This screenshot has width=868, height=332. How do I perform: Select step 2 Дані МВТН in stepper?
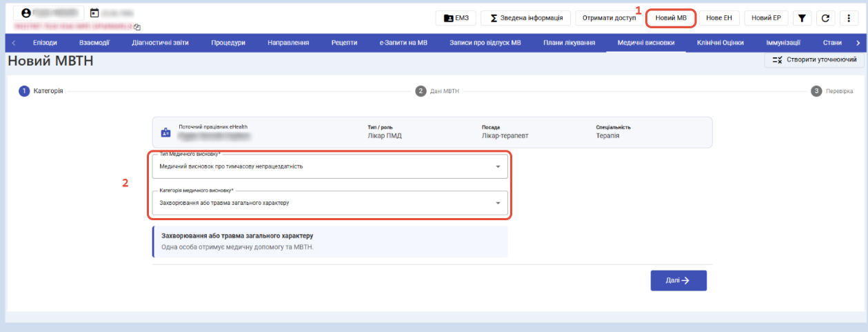pyautogui.click(x=438, y=91)
